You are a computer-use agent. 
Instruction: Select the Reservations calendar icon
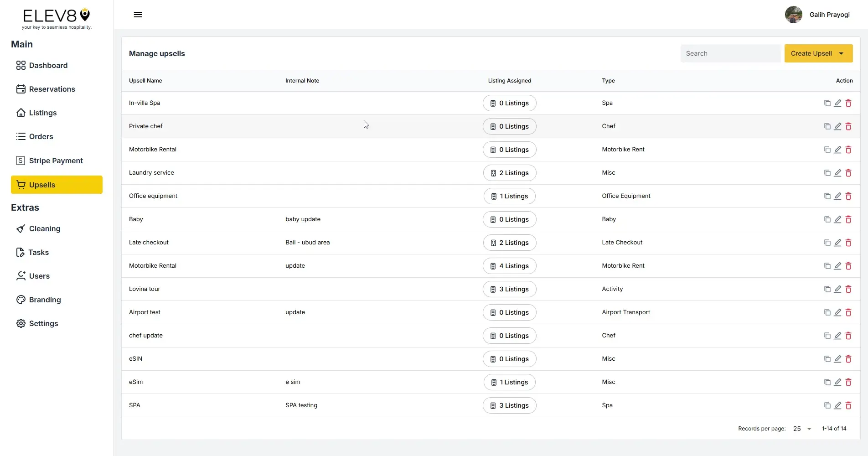point(21,89)
